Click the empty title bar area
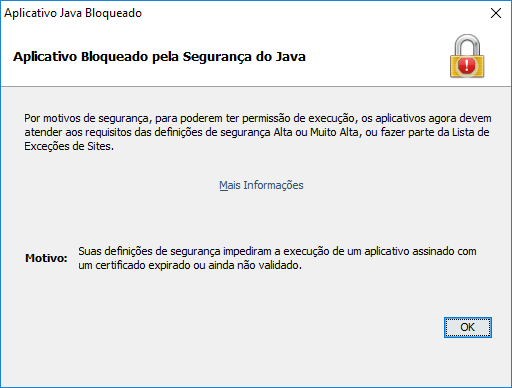Screen dimensions: 512x388 313,13
